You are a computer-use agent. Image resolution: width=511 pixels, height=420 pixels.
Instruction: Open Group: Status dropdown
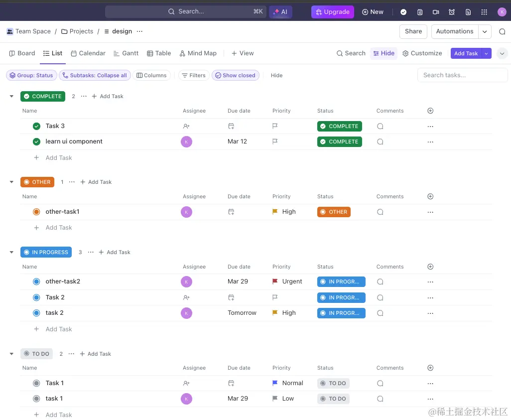(x=31, y=75)
